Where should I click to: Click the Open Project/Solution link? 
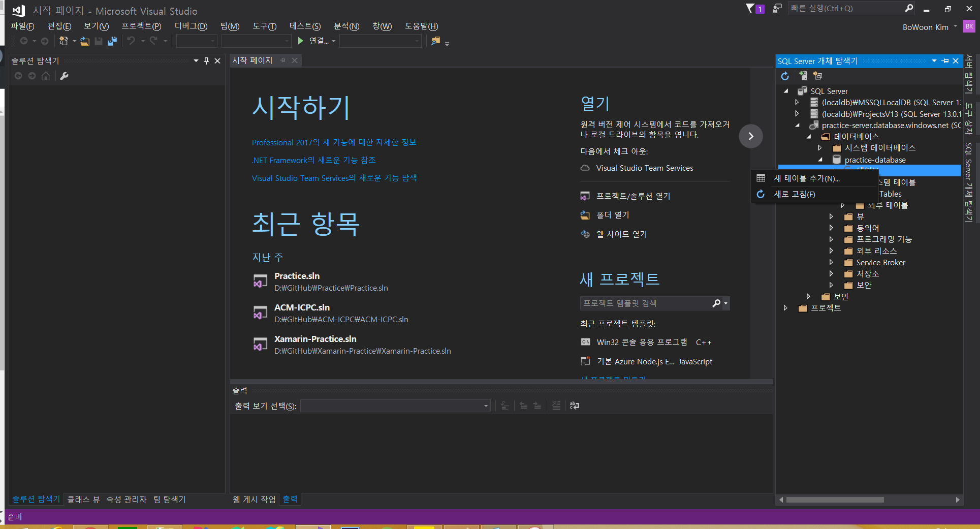633,196
